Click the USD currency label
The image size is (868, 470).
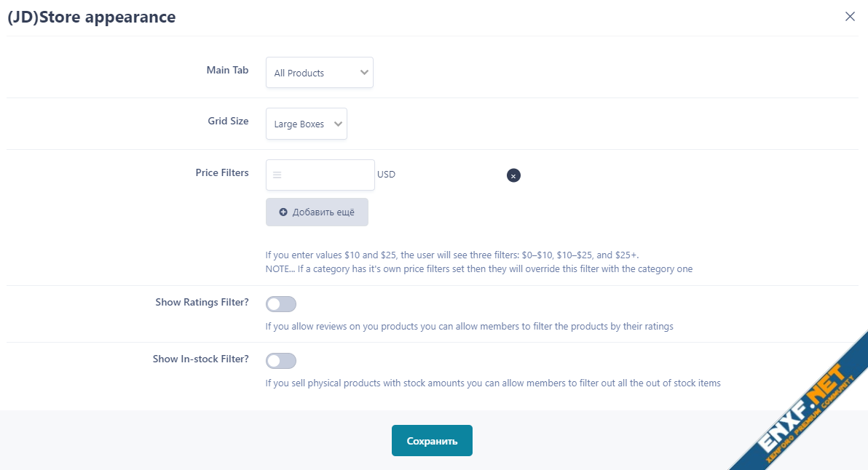[x=387, y=175]
